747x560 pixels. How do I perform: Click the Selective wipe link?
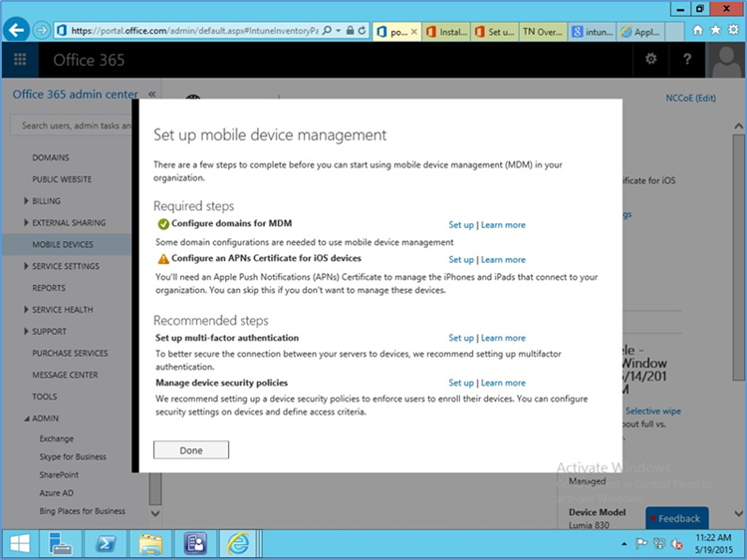click(652, 411)
